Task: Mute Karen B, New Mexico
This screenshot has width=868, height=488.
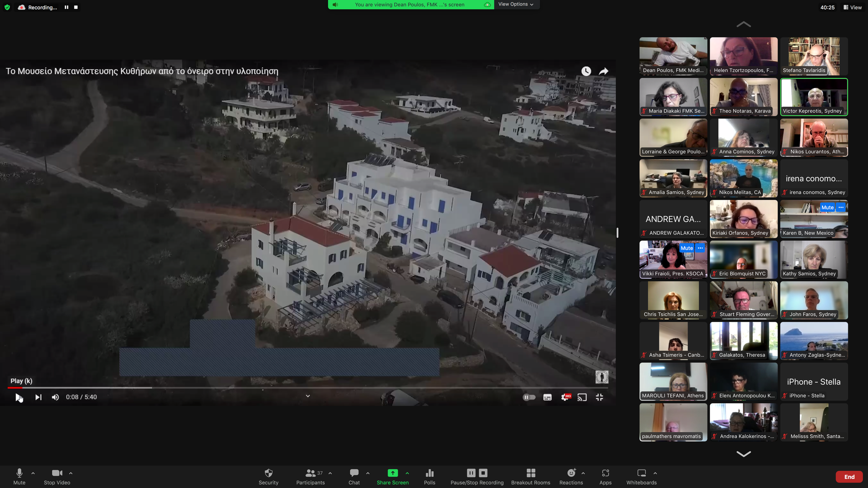Action: pos(827,207)
